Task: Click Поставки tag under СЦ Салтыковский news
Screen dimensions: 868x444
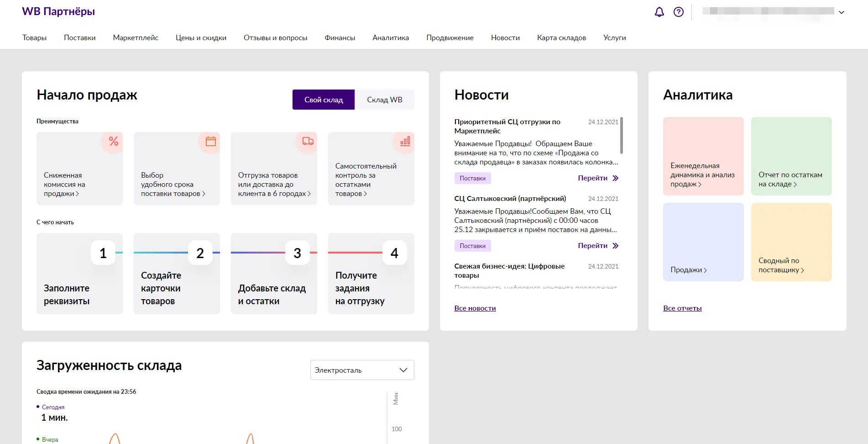Action: click(x=472, y=246)
